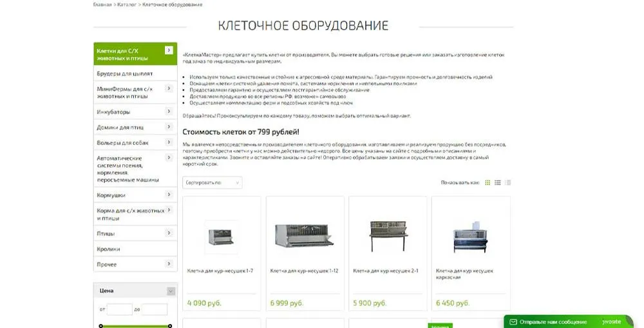The height and width of the screenshot is (328, 644).
Task: Go to 'Главная' in breadcrumbs
Action: pyautogui.click(x=102, y=5)
